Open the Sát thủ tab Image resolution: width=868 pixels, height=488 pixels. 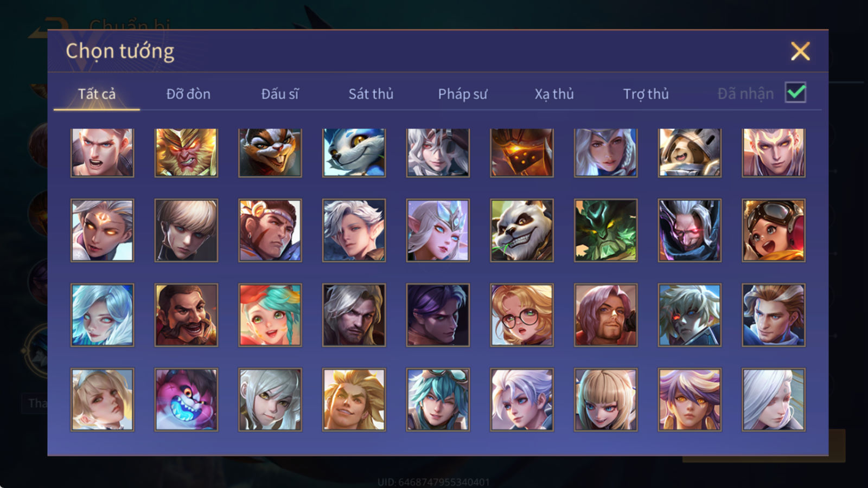(371, 94)
